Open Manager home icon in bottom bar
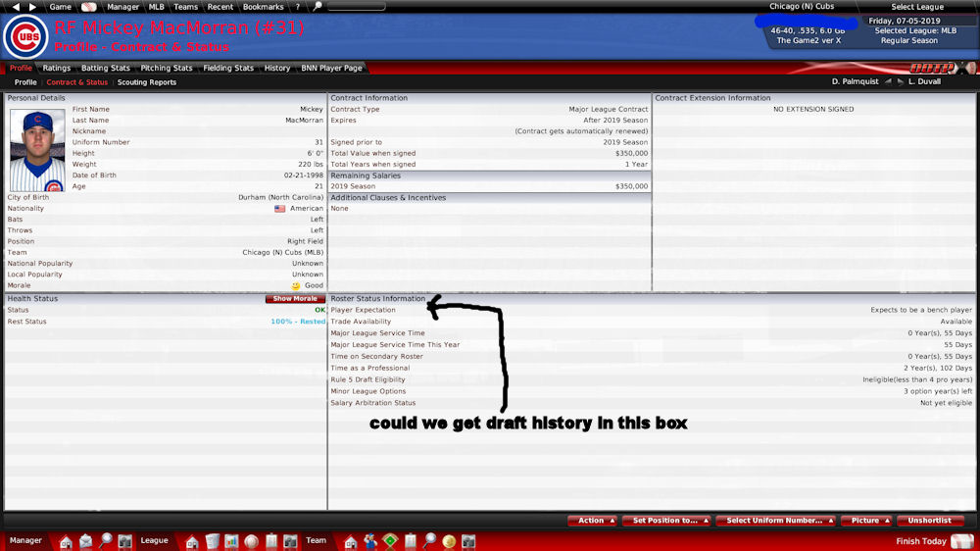Image resolution: width=980 pixels, height=551 pixels. 66,541
